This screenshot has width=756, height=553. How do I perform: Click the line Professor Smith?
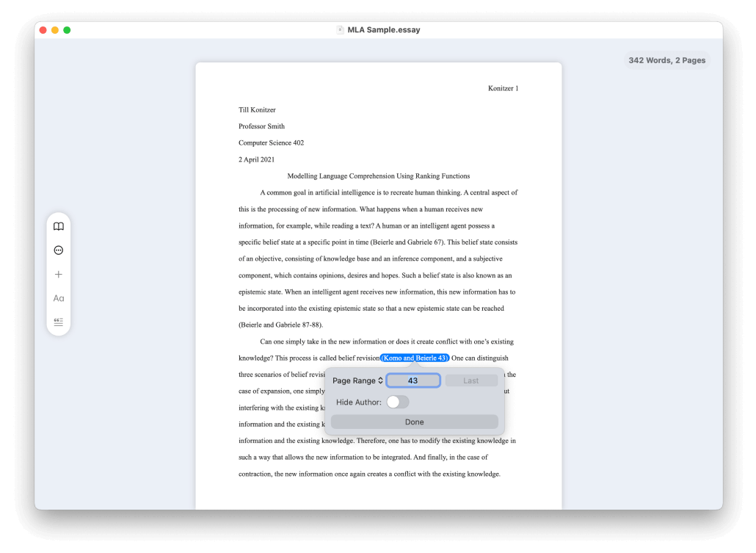pyautogui.click(x=261, y=126)
